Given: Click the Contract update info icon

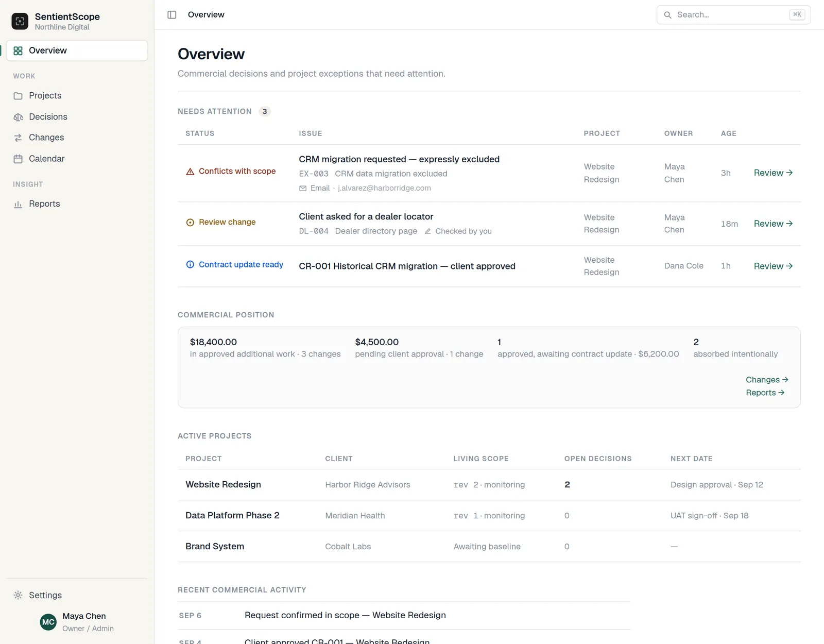Looking at the screenshot, I should [190, 265].
